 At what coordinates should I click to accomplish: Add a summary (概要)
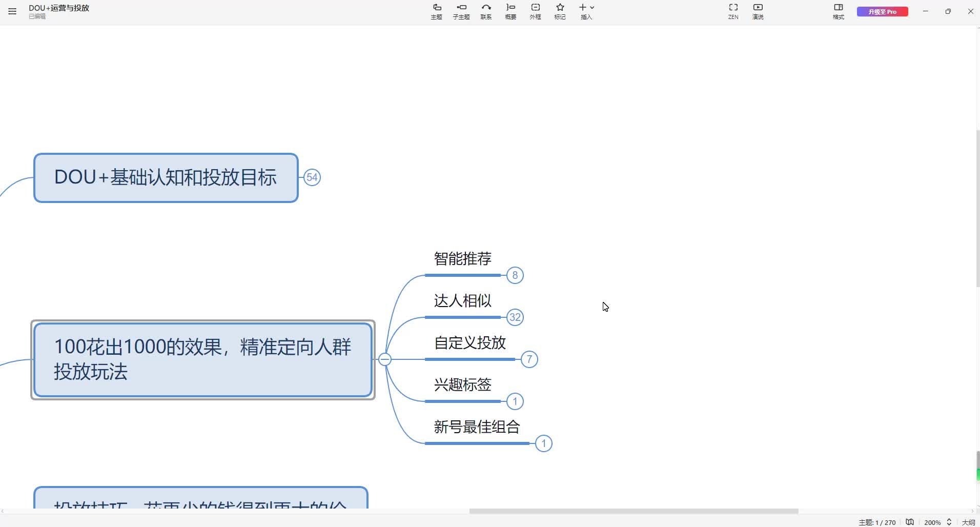[x=511, y=11]
